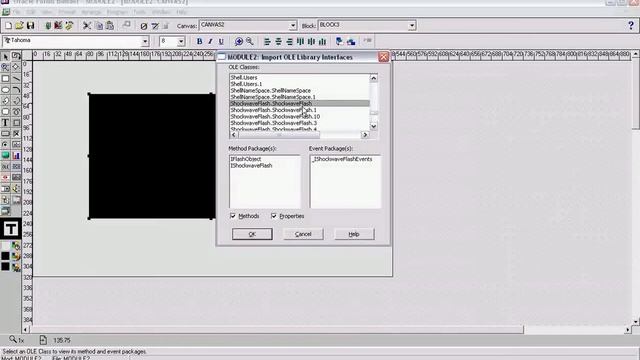Screen dimensions: 640x360
Task: Open the Tahoma font dropdown
Action: coord(145,41)
